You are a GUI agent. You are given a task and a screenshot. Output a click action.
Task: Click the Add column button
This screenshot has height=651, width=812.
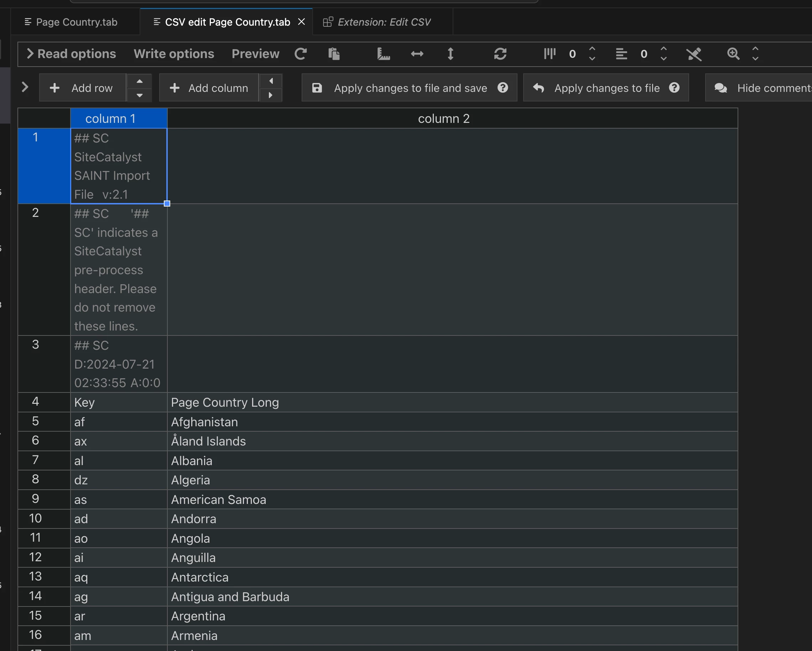click(209, 88)
